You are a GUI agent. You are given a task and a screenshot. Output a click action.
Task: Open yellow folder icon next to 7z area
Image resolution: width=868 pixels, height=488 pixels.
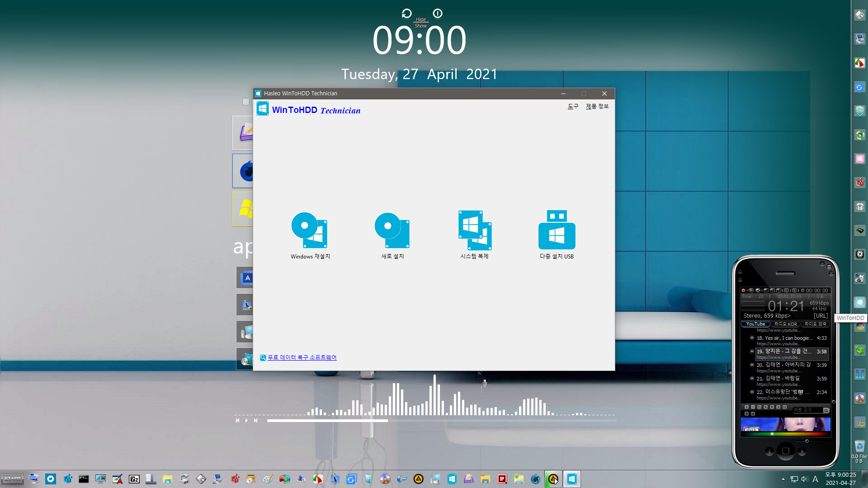pos(168,479)
